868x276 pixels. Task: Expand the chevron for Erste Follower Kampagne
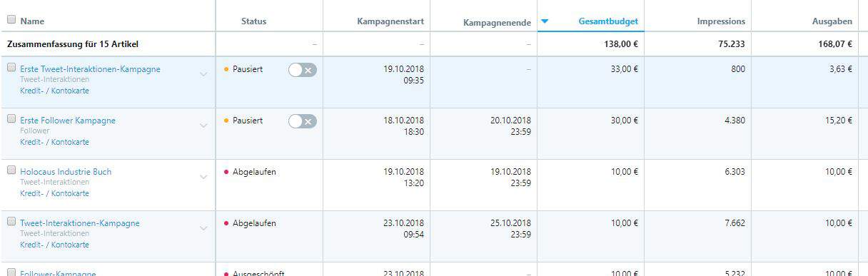203,126
